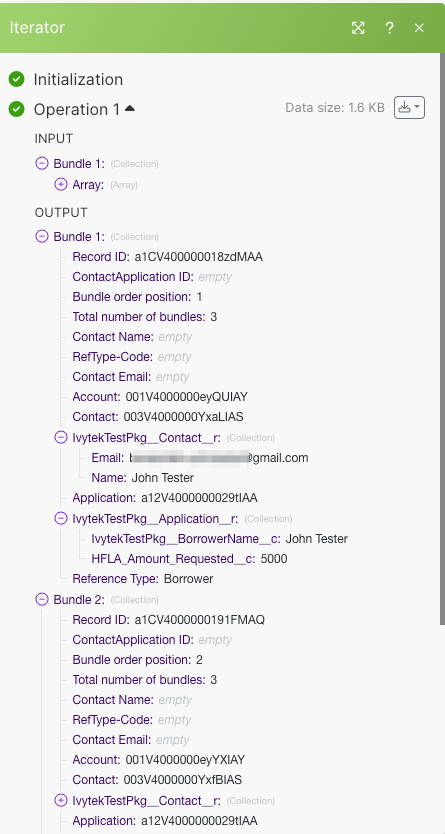The image size is (445, 834).
Task: Click the green check beside Operation 1
Action: coord(16,109)
